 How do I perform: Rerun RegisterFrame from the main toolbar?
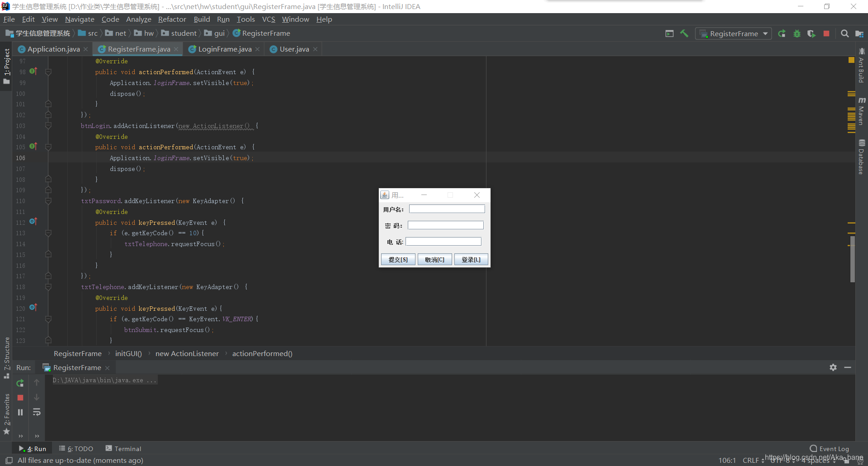pos(782,33)
